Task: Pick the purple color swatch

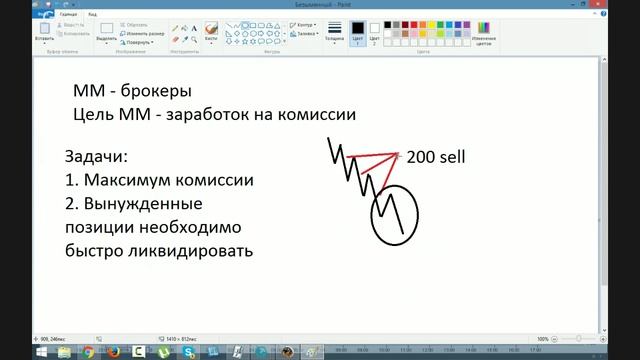Action: pos(467,25)
